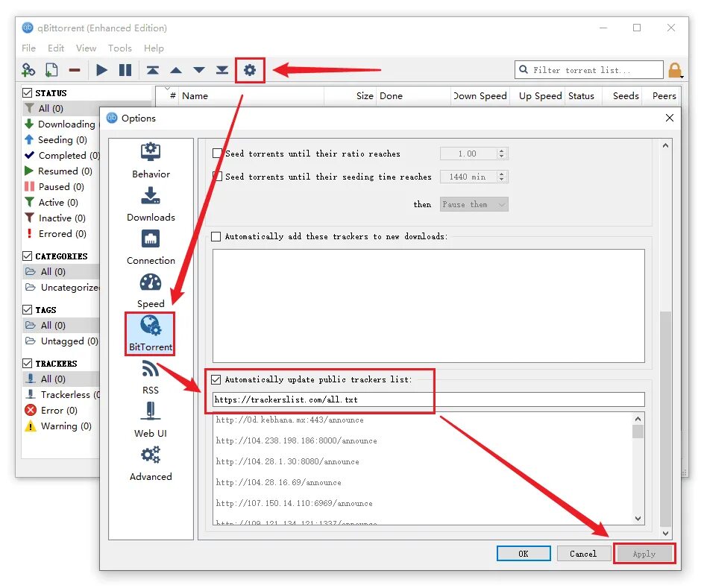This screenshot has width=704, height=588.
Task: Move torrent to bottom of queue
Action: pos(222,70)
